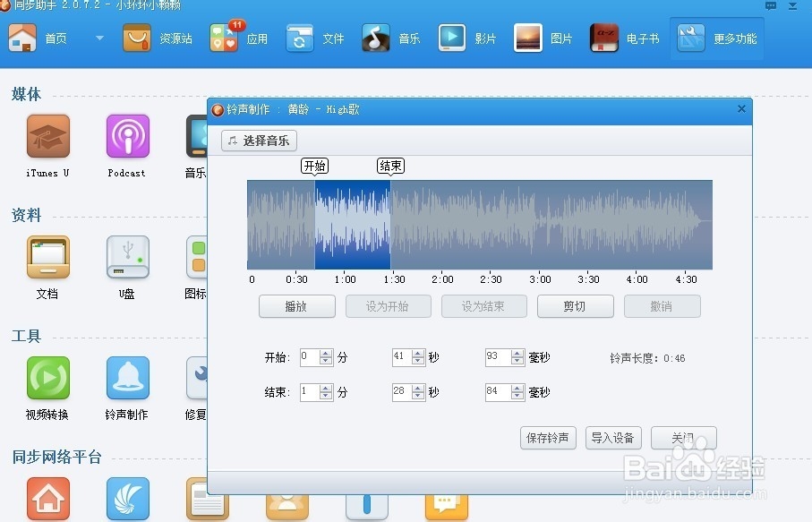Image resolution: width=812 pixels, height=522 pixels.
Task: Focus the start minutes field
Action: point(310,356)
